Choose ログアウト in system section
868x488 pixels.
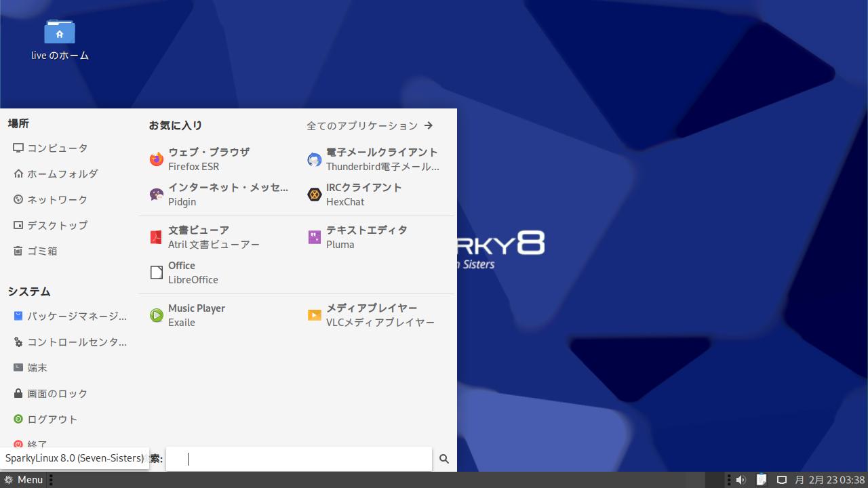click(52, 419)
